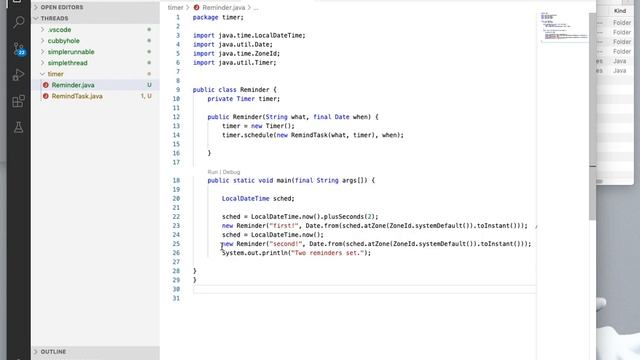Click 'LocalDateTime sched;' declaration
640x360 pixels.
[258, 198]
